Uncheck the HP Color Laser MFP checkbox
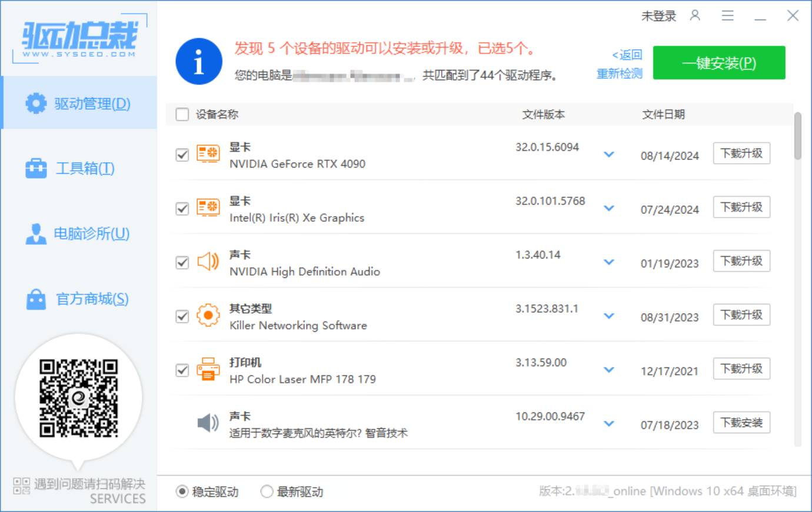812x512 pixels. (x=182, y=370)
